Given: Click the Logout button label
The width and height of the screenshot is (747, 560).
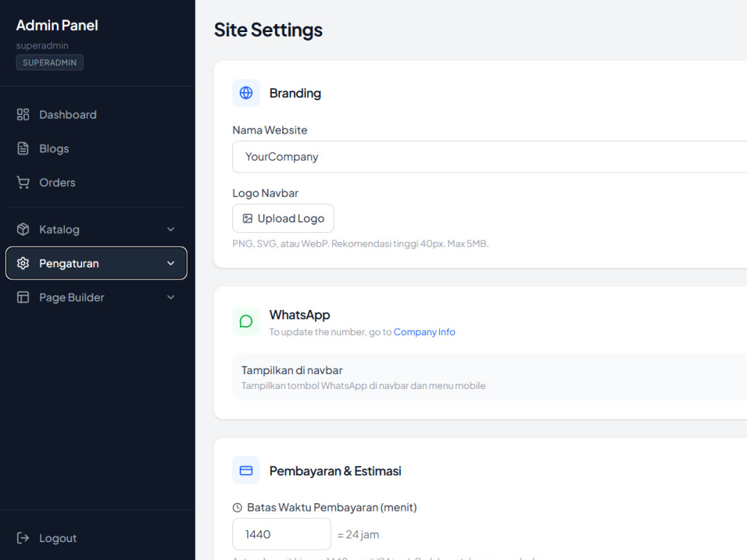Looking at the screenshot, I should pos(58,538).
